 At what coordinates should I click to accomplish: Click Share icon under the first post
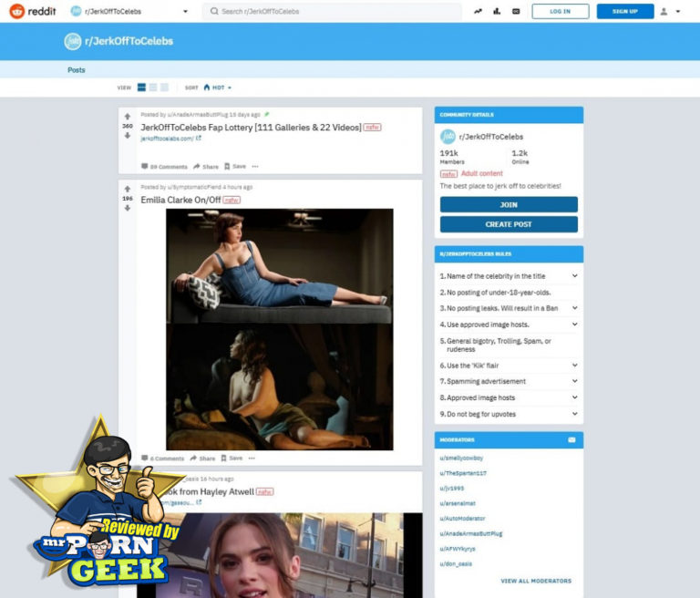click(x=205, y=167)
